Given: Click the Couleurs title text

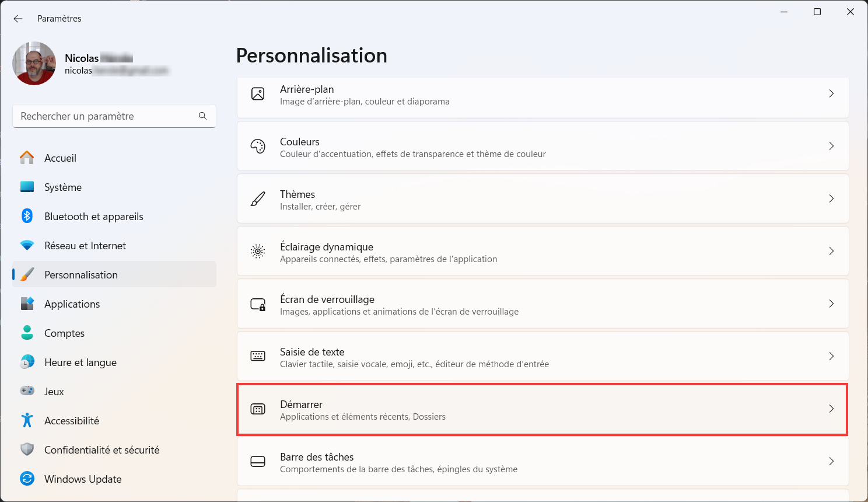Looking at the screenshot, I should point(300,142).
